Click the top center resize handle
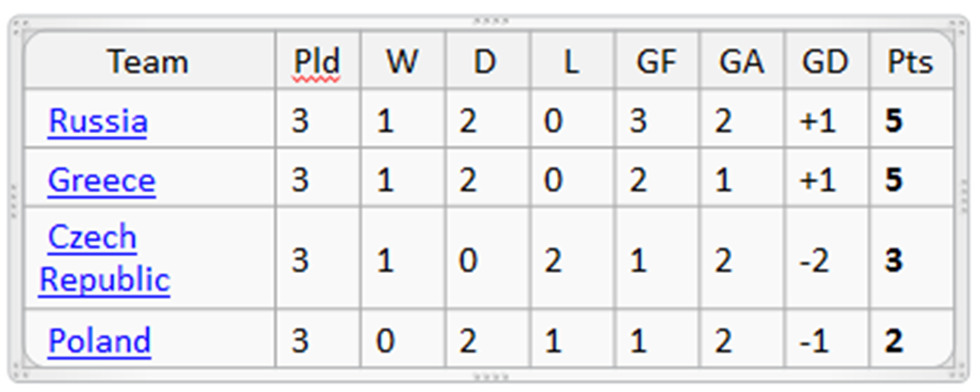 [x=490, y=20]
